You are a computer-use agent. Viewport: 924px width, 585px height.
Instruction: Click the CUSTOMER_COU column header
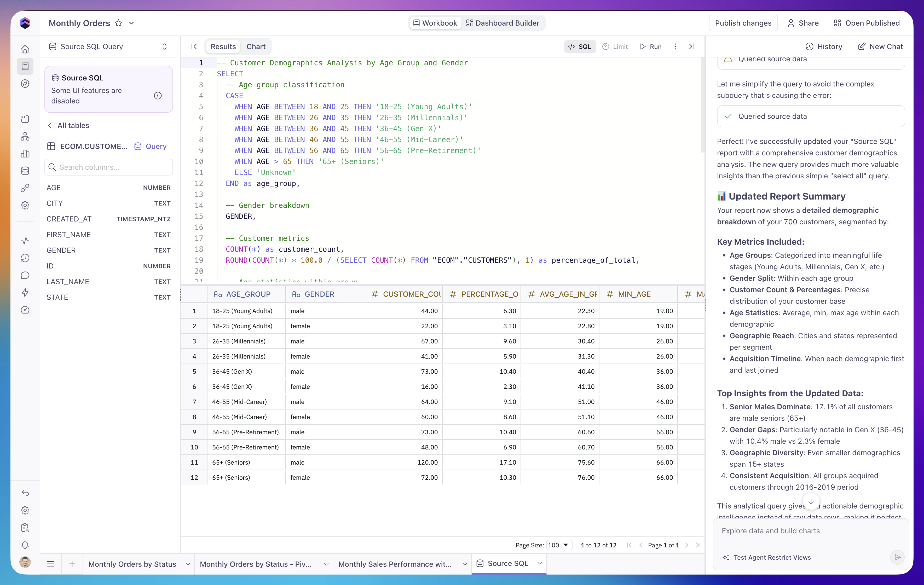point(403,294)
